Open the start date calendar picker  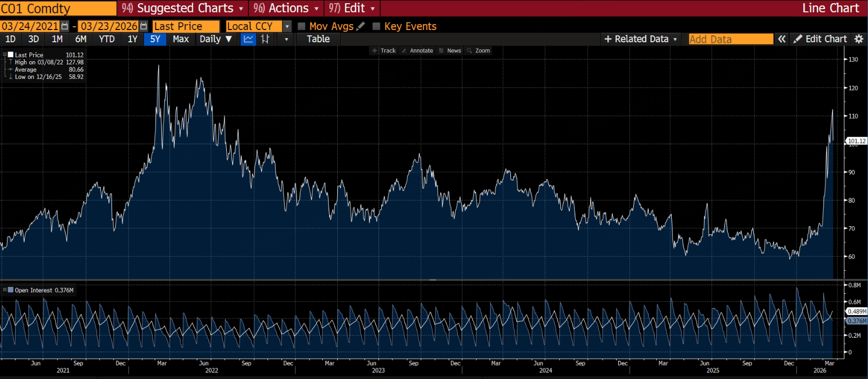pos(65,26)
